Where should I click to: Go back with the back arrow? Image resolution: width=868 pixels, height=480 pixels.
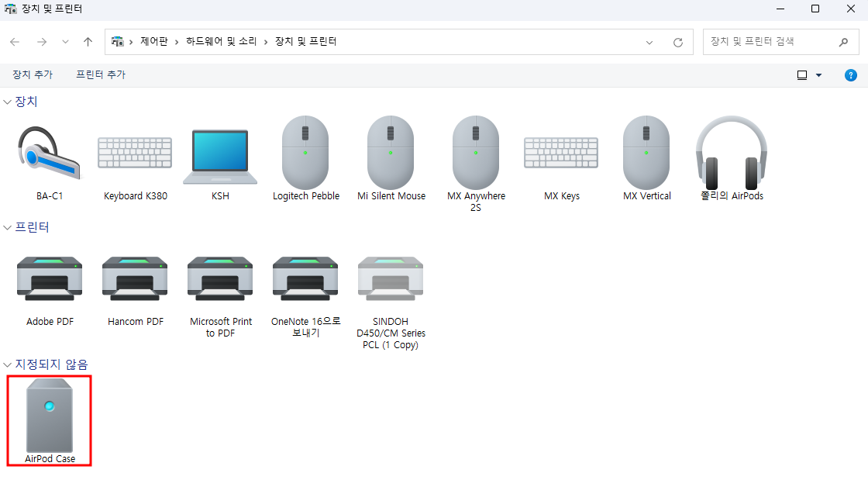(15, 42)
